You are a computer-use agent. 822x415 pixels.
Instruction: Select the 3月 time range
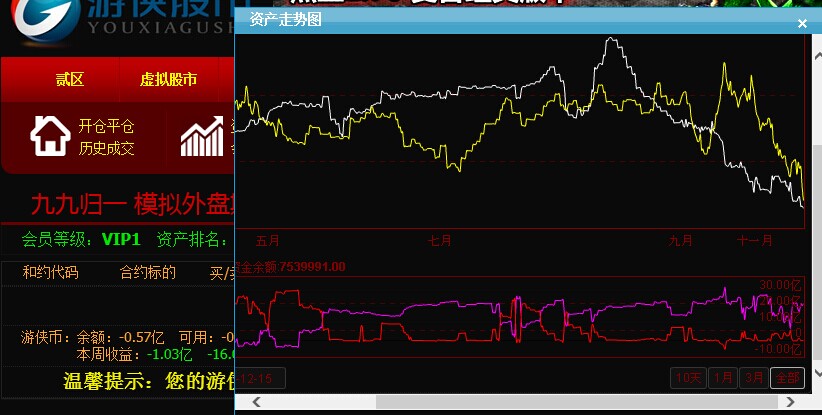click(x=754, y=377)
